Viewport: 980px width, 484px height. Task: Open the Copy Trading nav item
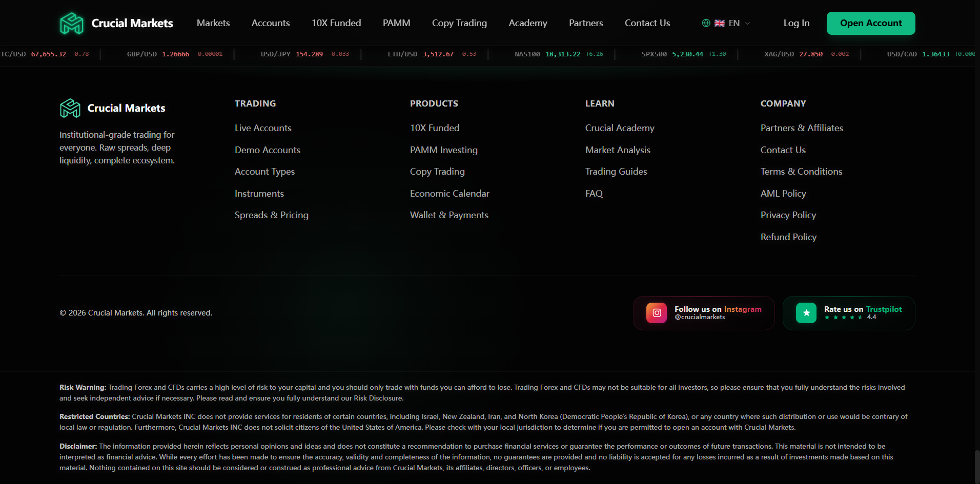coord(459,23)
